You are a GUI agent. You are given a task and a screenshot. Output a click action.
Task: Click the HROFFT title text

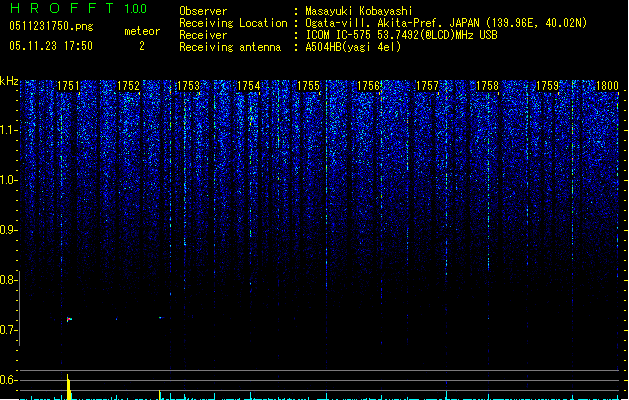click(x=60, y=9)
